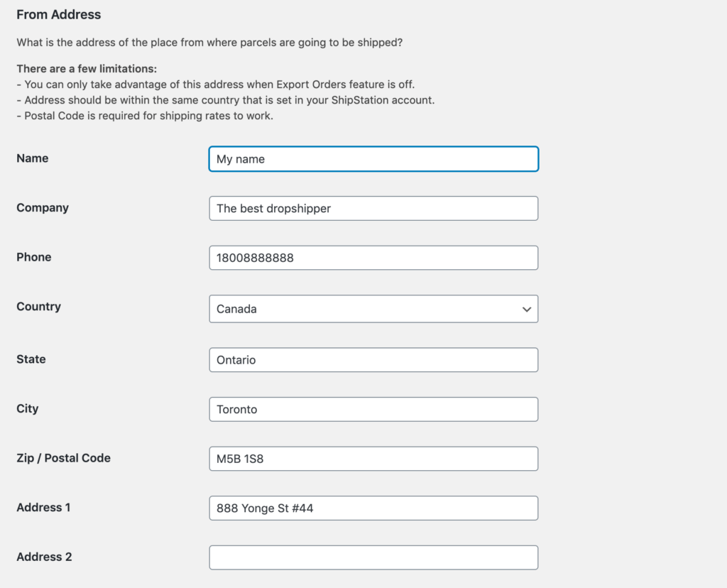Select the State field with Ontario
The image size is (727, 588).
[373, 360]
